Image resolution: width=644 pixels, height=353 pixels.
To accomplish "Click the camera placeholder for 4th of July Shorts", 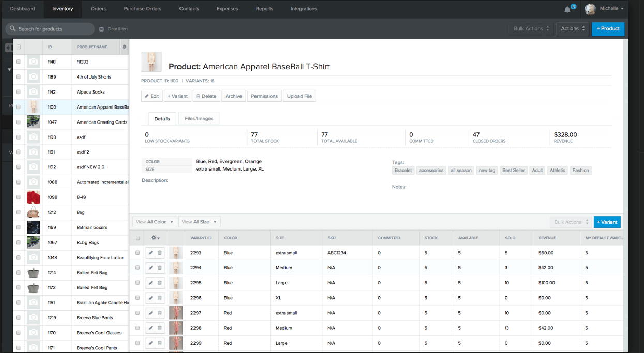I will 33,77.
